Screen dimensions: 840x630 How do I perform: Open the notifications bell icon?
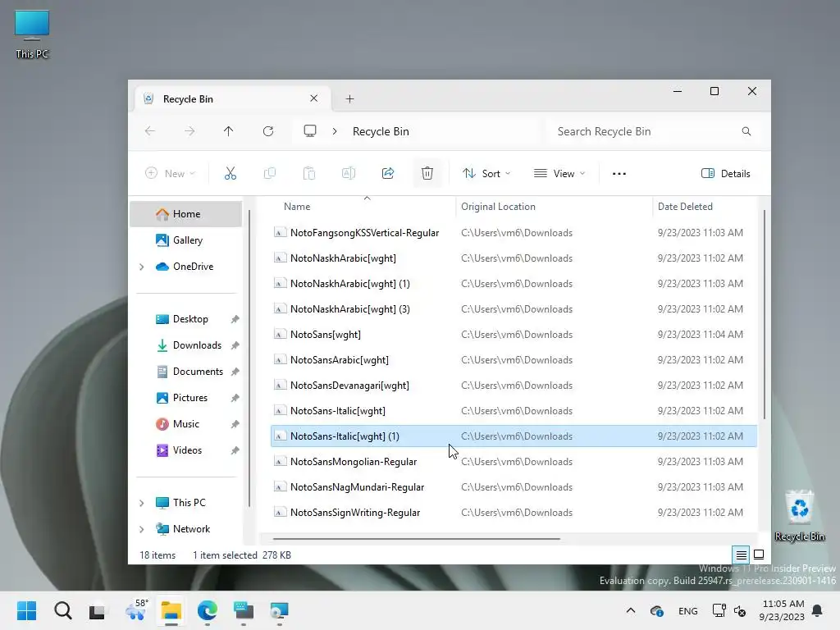[818, 610]
